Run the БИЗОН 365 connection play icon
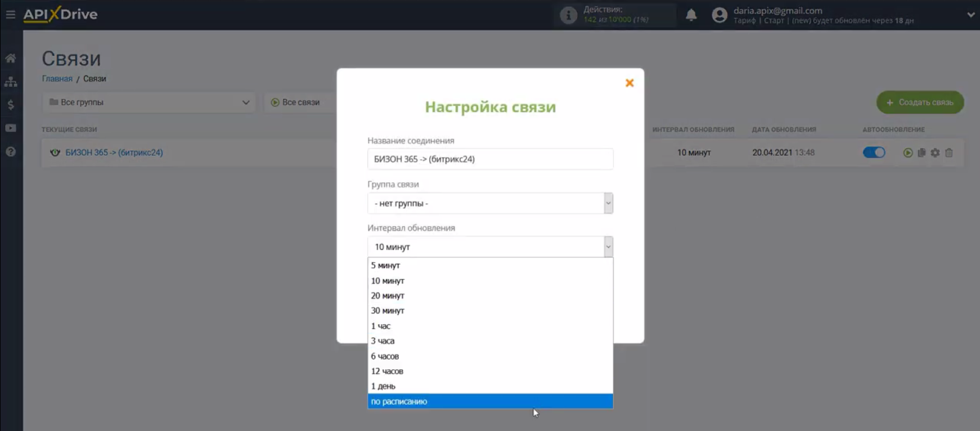The image size is (980, 431). tap(908, 152)
